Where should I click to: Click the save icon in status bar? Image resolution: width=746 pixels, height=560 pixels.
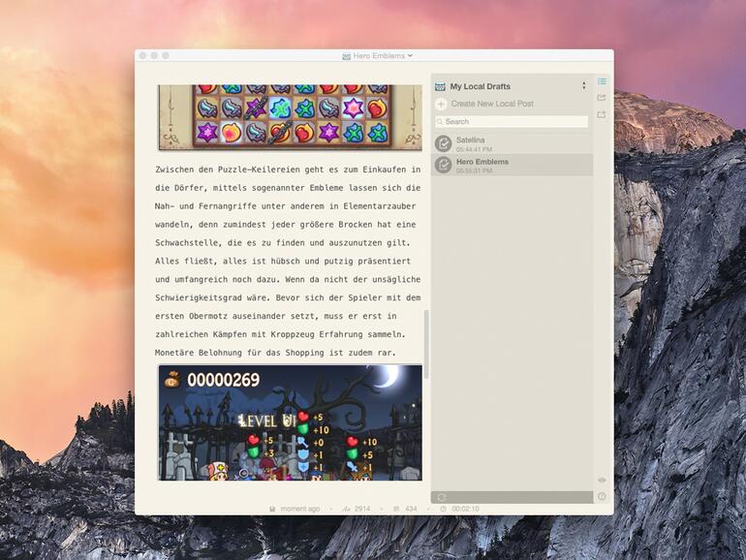pos(272,509)
